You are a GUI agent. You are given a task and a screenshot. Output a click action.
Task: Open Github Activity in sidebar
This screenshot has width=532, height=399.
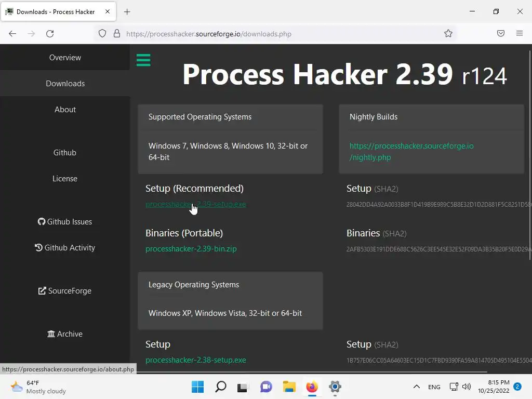[x=65, y=248]
